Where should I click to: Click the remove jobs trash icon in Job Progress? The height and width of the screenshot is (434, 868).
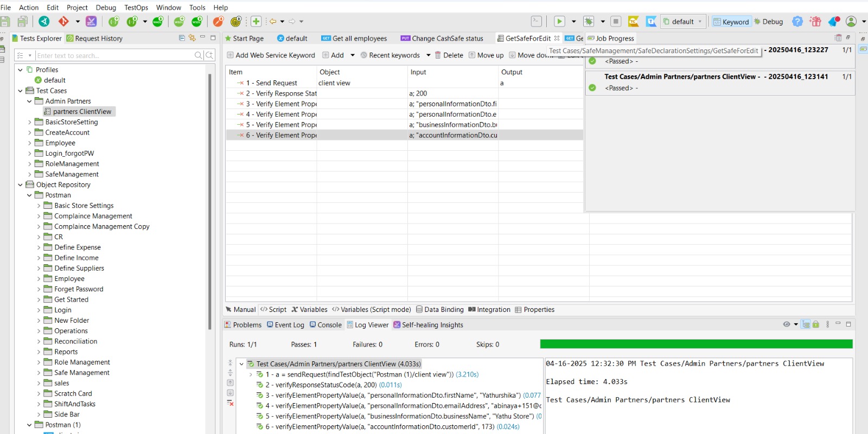838,38
